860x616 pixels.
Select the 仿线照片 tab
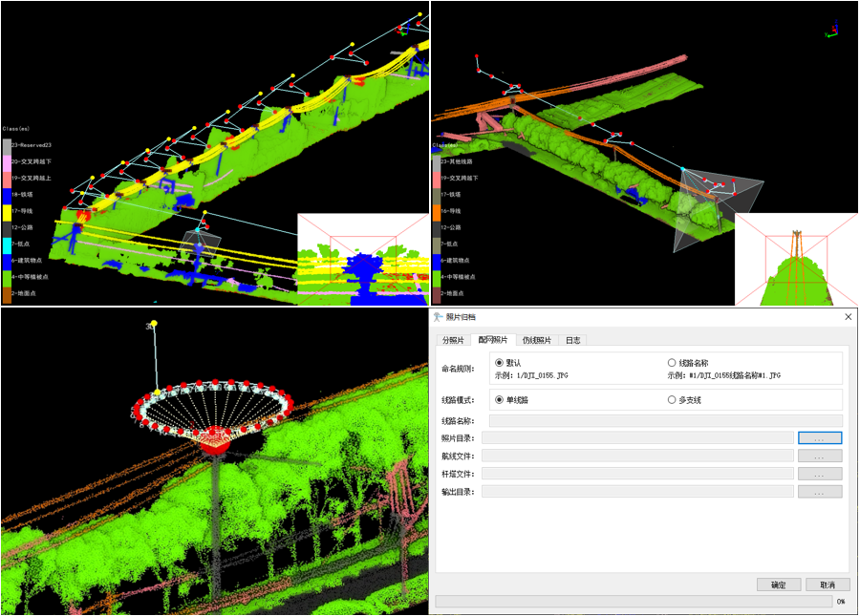(536, 340)
